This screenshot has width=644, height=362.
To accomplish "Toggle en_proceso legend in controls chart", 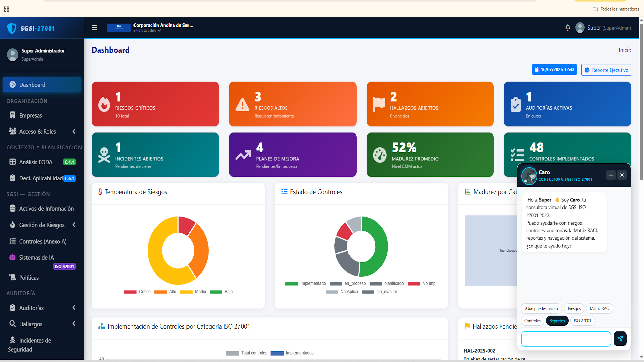I will pyautogui.click(x=347, y=284).
